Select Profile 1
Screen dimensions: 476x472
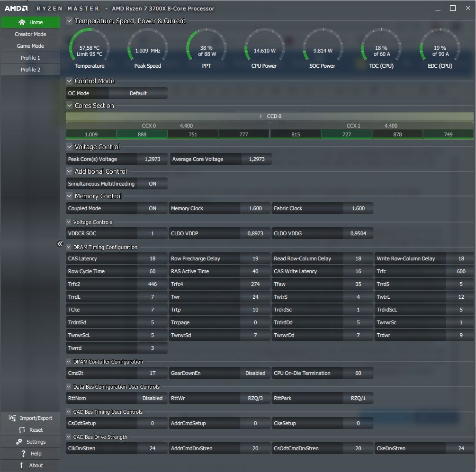[30, 58]
